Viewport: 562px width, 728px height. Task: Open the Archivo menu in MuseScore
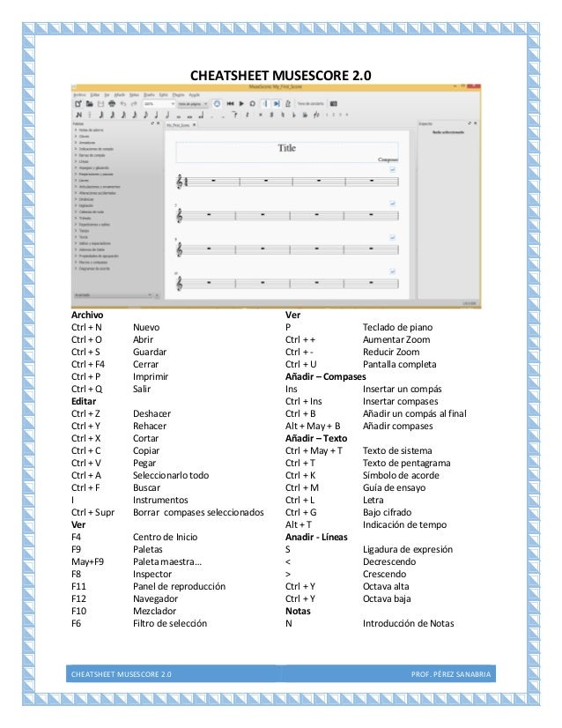(79, 94)
